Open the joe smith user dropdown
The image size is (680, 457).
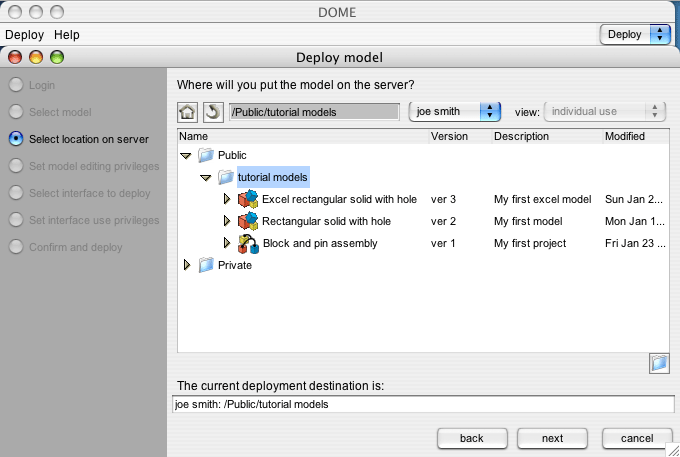(455, 112)
